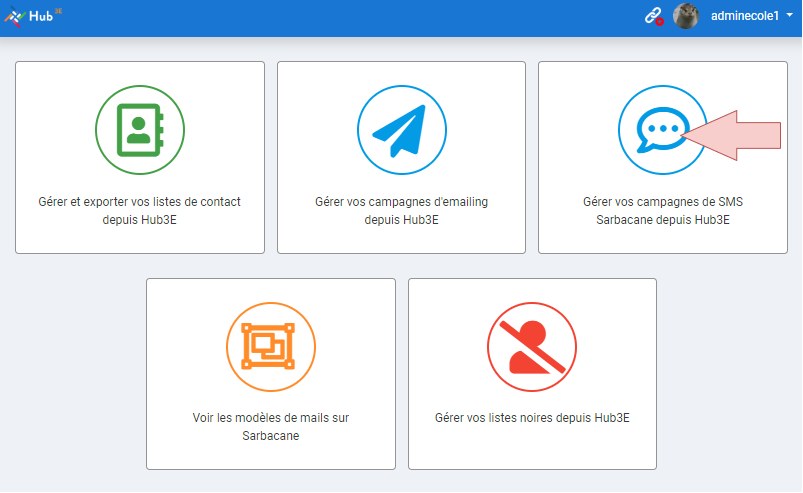Image resolution: width=803 pixels, height=493 pixels.
Task: Expand the adminecole1 user dropdown arrow
Action: pyautogui.click(x=790, y=16)
